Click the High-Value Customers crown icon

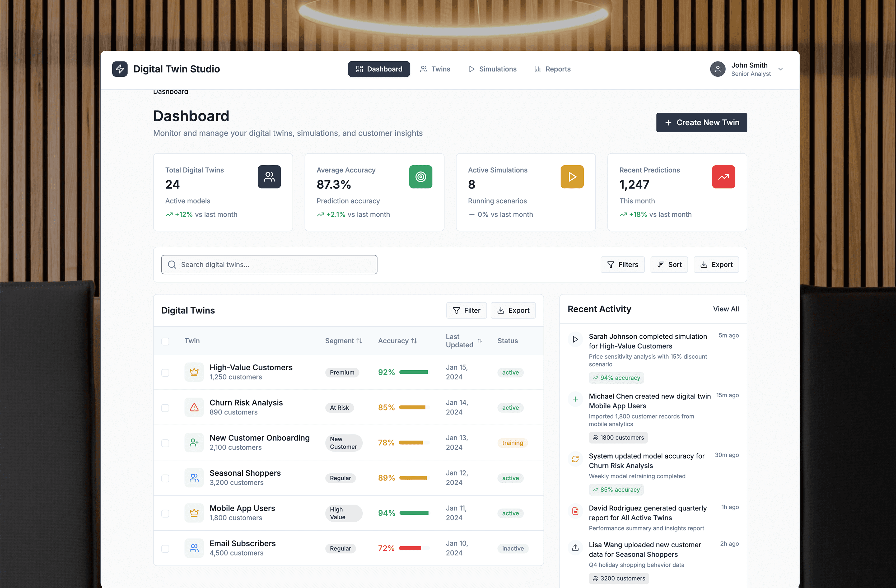[x=194, y=372]
